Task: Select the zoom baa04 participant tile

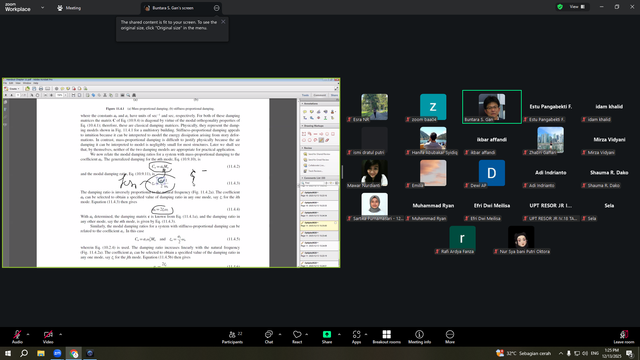Action: [433, 107]
